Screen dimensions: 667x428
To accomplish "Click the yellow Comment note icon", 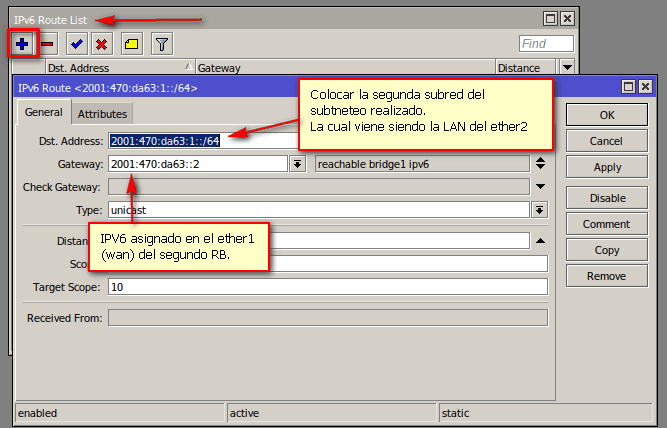I will [x=131, y=43].
